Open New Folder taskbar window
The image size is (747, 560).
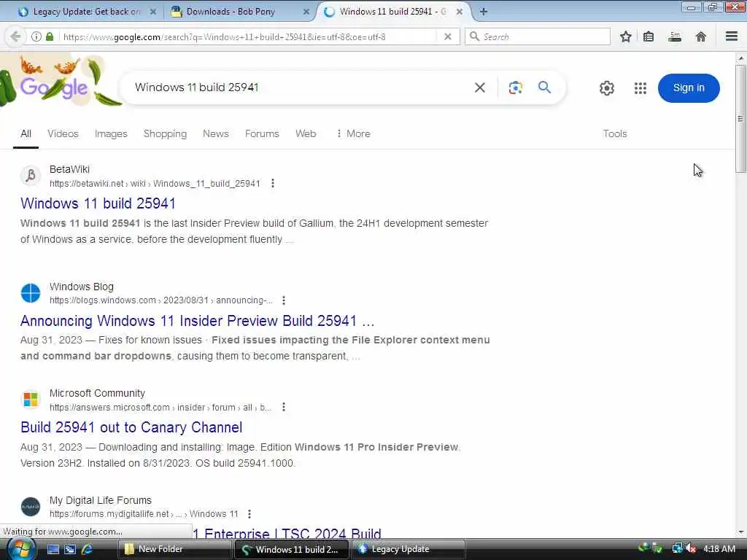(x=174, y=549)
